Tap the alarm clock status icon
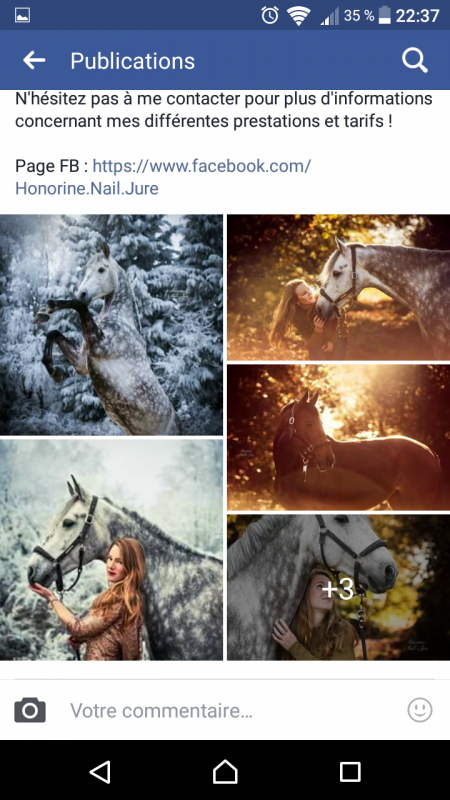The height and width of the screenshot is (800, 450). pos(270,15)
